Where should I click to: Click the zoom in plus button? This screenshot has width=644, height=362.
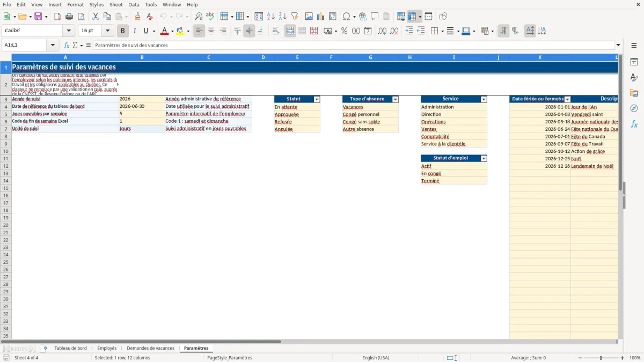(623, 358)
